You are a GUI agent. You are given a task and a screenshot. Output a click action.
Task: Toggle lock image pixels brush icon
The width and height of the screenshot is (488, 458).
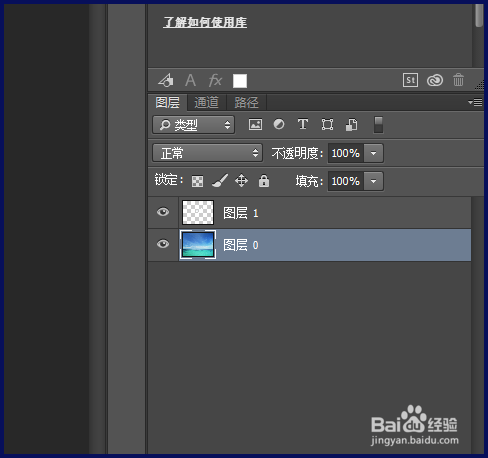(x=220, y=181)
